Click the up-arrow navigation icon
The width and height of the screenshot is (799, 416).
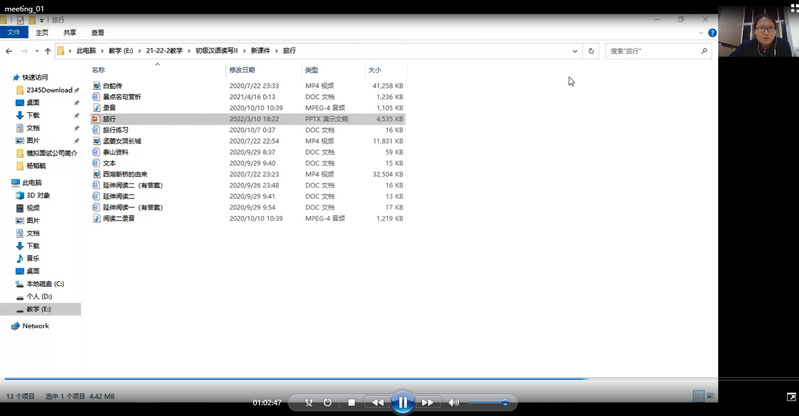click(x=47, y=51)
